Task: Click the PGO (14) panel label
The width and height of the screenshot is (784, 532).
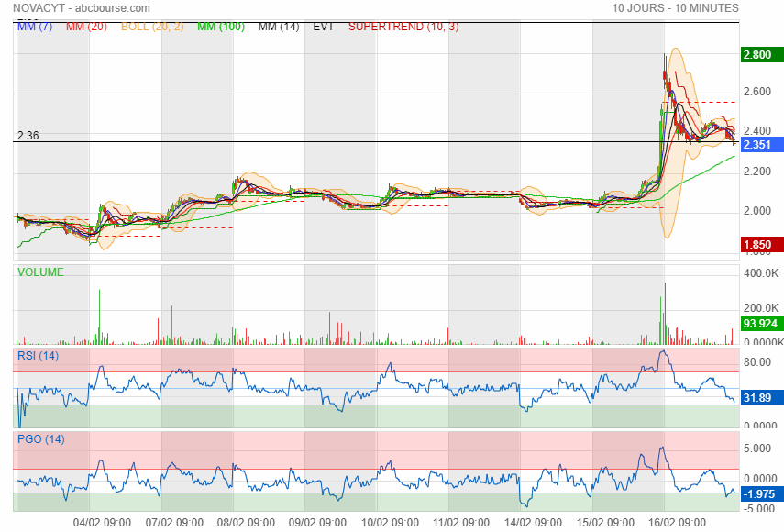Action: (x=41, y=439)
